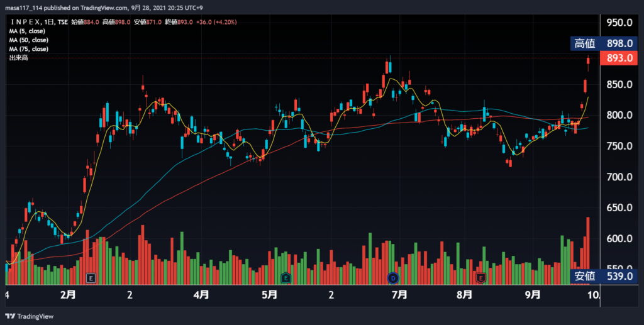Click the 700.0 price axis label

coord(619,177)
